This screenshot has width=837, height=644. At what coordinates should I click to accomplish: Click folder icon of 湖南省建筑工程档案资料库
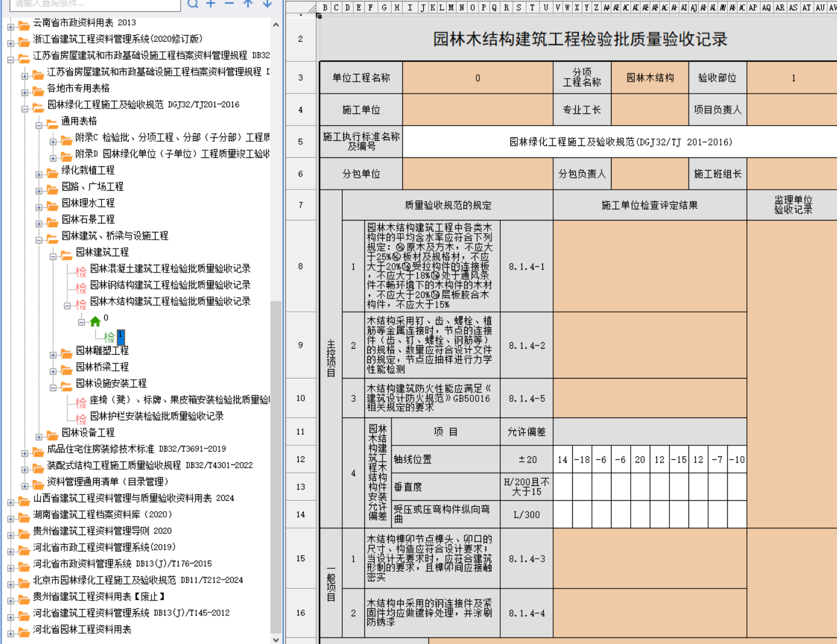coord(24,518)
